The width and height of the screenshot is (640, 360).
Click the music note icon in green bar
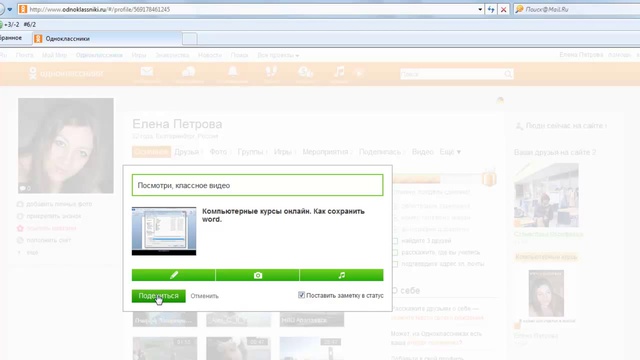coord(342,275)
